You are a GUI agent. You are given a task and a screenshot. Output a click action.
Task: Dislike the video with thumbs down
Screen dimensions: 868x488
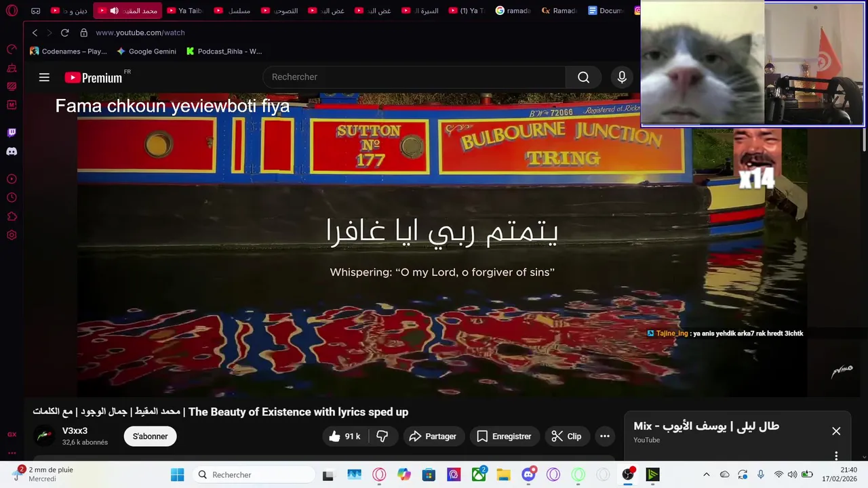382,436
